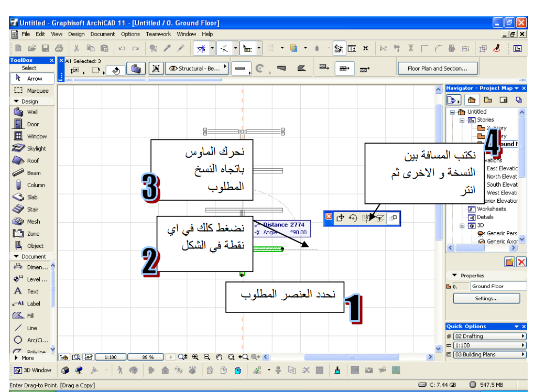Click the Floor Plan and Section button
534x392 pixels.
(x=437, y=69)
